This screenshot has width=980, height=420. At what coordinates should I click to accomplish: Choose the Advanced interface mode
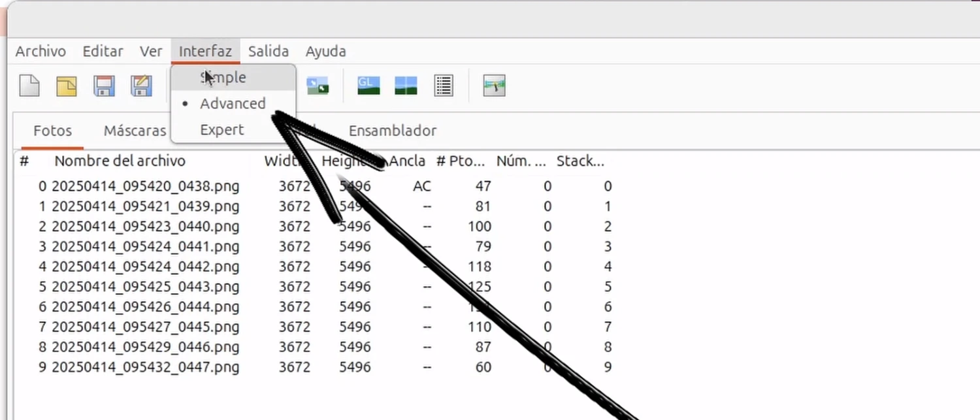233,104
